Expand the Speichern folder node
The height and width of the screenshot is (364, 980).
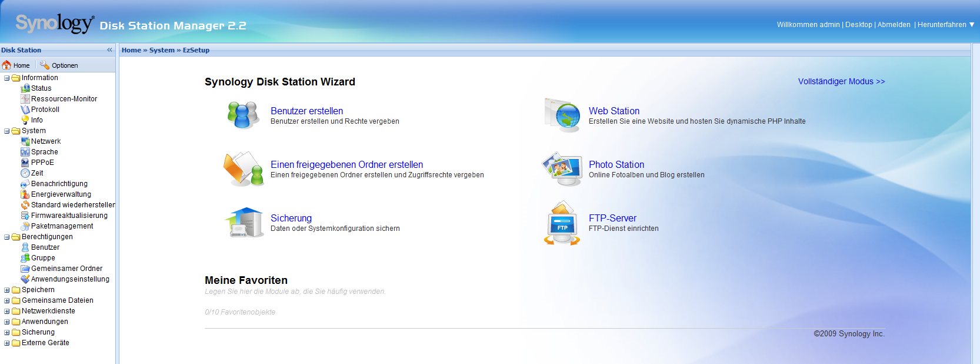click(7, 290)
